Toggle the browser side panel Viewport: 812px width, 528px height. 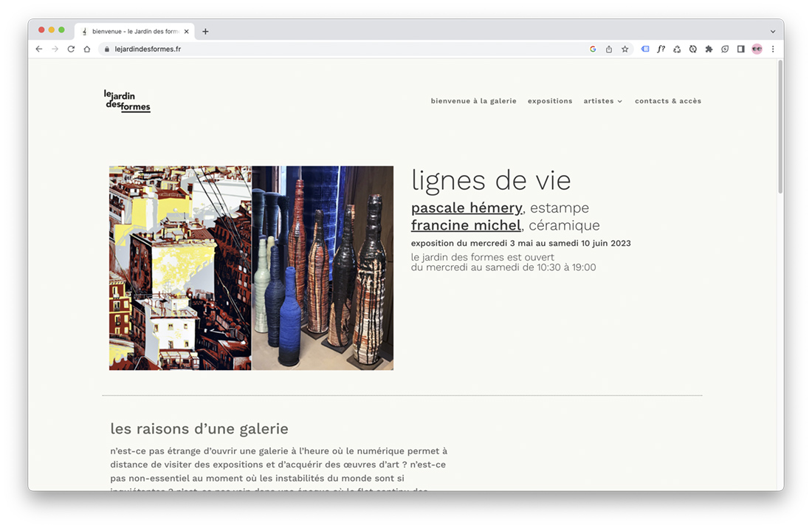(740, 49)
